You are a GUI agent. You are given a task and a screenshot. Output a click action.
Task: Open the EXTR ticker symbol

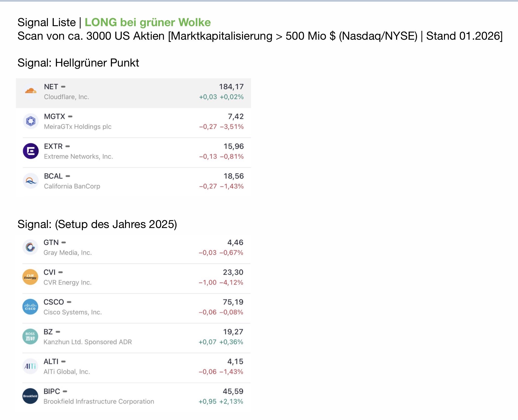click(53, 146)
